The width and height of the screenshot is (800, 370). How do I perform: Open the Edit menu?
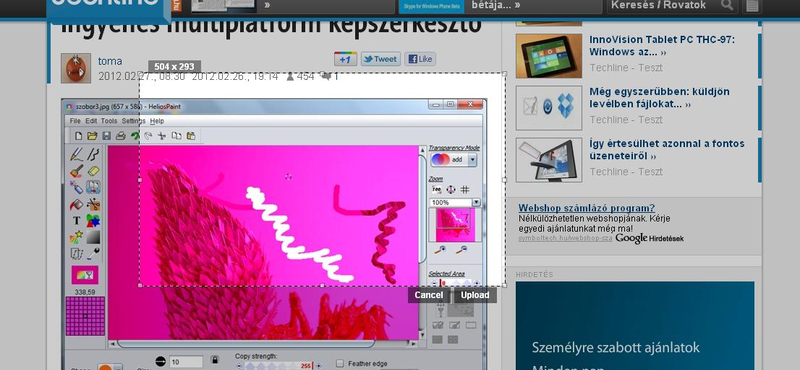[x=91, y=121]
